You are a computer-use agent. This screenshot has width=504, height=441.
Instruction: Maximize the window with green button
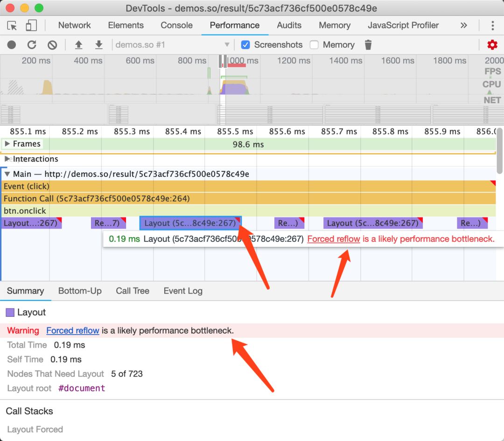click(x=39, y=8)
